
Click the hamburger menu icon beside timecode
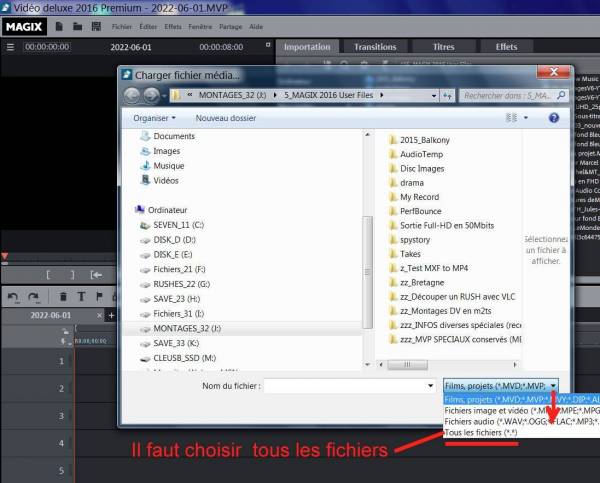8,47
